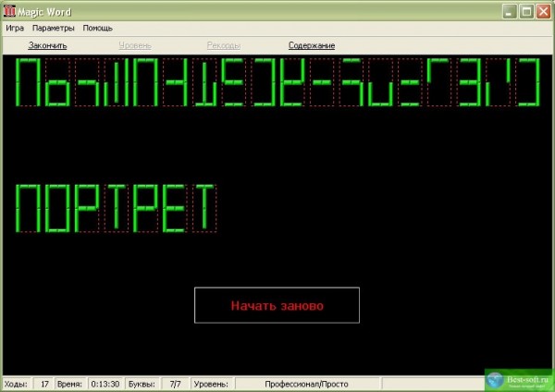Click the Уровень: status bar label
555x392 pixels.
pyautogui.click(x=211, y=384)
